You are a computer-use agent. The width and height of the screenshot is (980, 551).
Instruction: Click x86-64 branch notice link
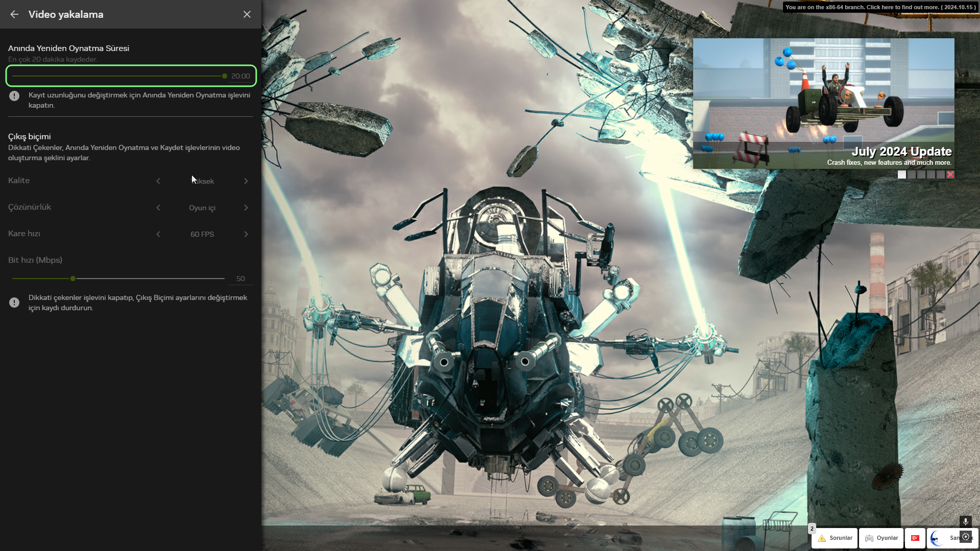pos(880,7)
